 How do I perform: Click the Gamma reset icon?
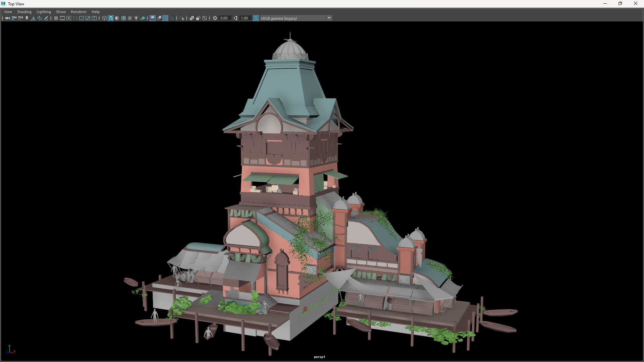(x=235, y=18)
